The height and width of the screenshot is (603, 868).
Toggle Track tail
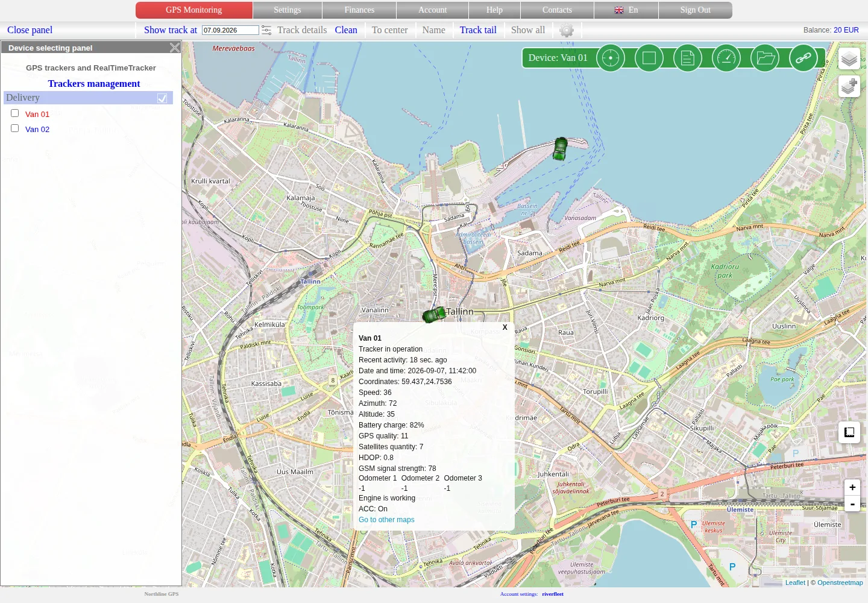(478, 30)
